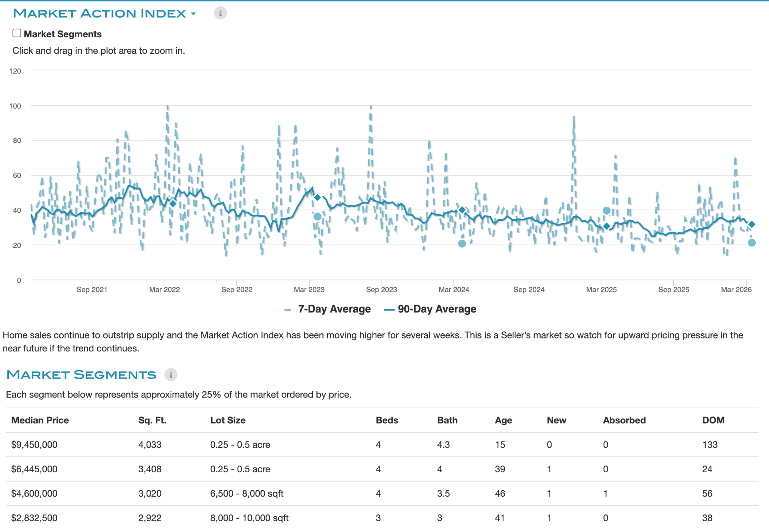The image size is (769, 532).
Task: Click upper circle marker near Mar 2025
Action: (x=606, y=211)
